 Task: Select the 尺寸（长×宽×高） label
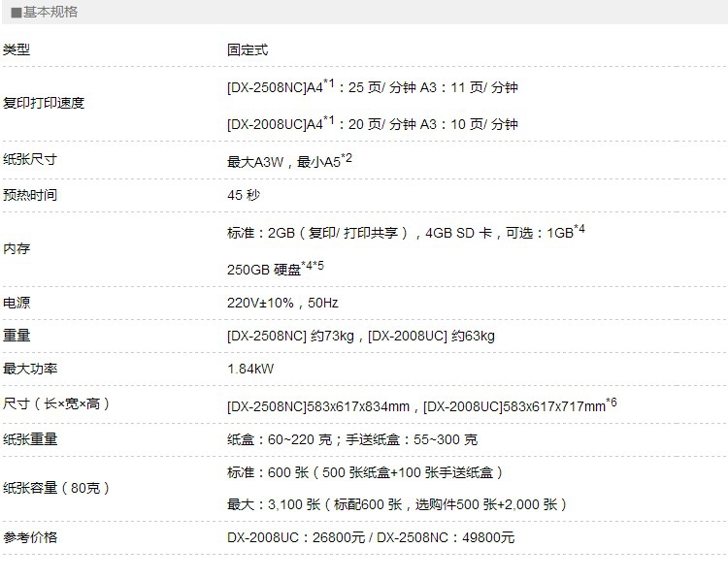[56, 403]
